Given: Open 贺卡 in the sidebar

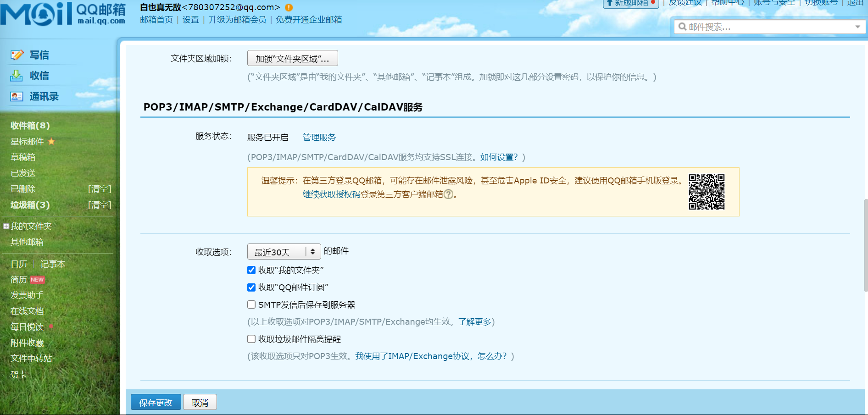Looking at the screenshot, I should pos(19,375).
